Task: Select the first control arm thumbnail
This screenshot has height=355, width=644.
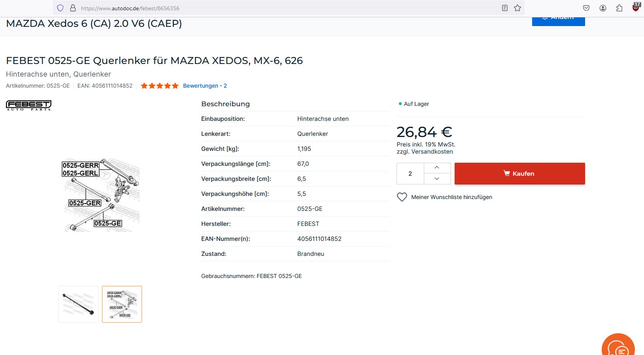Action: tap(78, 304)
